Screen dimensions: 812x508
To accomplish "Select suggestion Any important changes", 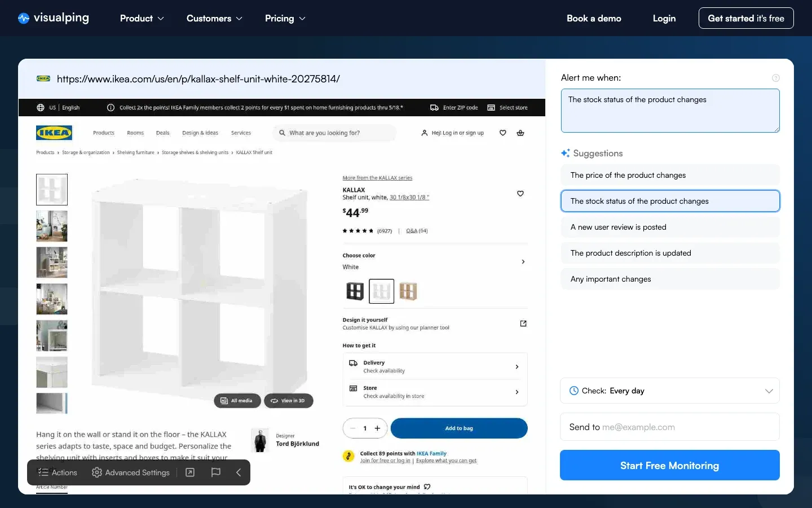I will 670,279.
